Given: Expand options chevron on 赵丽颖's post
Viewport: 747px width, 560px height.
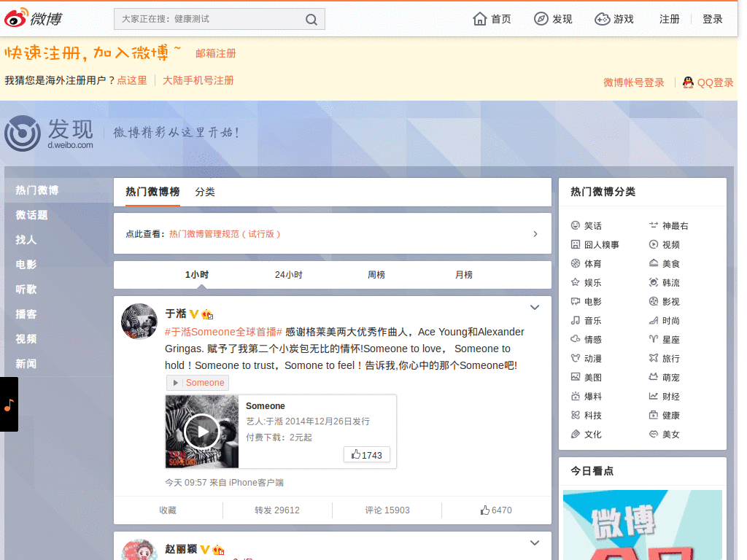Looking at the screenshot, I should click(x=535, y=542).
